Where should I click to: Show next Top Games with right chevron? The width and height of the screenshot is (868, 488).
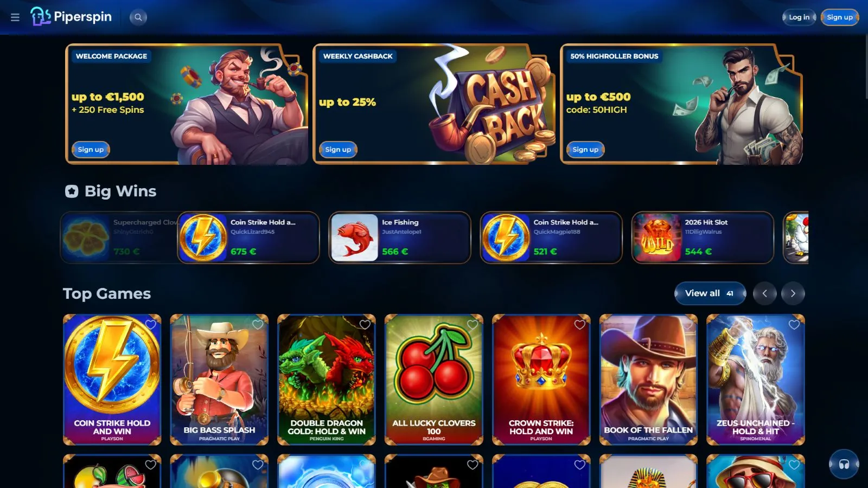(793, 293)
